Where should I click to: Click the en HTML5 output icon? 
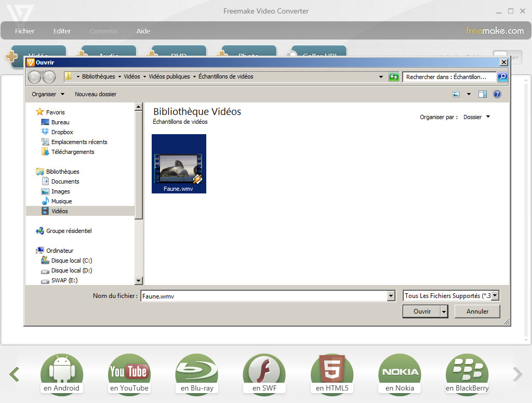[x=331, y=371]
